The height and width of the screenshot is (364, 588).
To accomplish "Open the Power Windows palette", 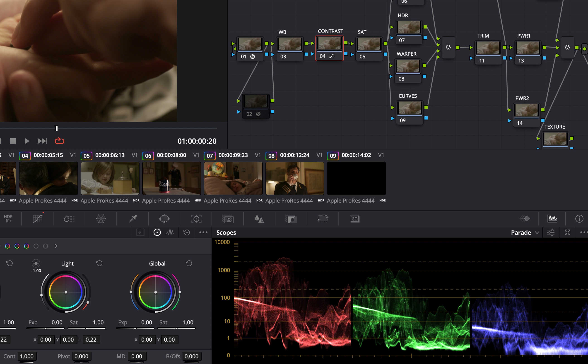I will (x=164, y=219).
